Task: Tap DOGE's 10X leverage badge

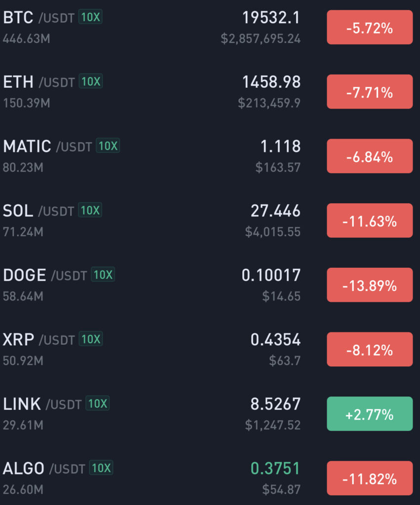Action: (x=103, y=275)
